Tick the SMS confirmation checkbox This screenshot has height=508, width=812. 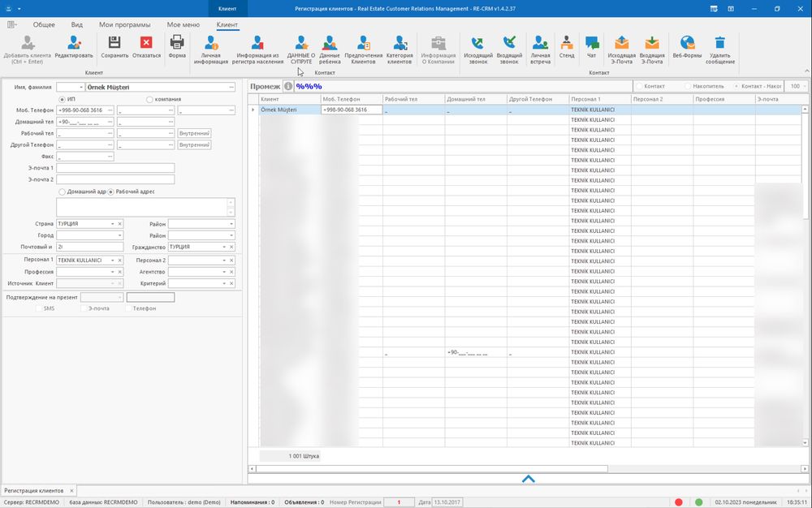coord(39,308)
